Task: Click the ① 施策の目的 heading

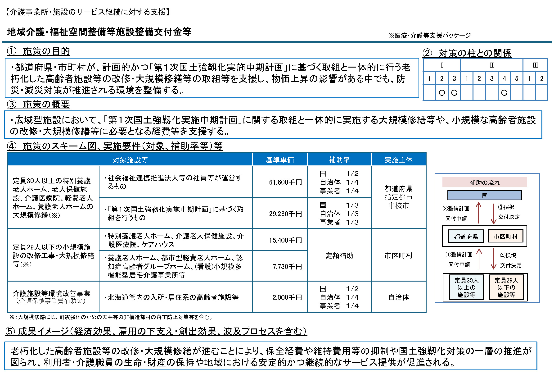Action: [x=39, y=51]
